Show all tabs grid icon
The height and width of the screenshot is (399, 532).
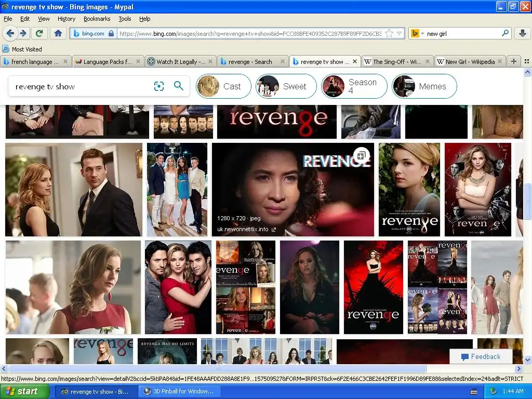tap(527, 61)
